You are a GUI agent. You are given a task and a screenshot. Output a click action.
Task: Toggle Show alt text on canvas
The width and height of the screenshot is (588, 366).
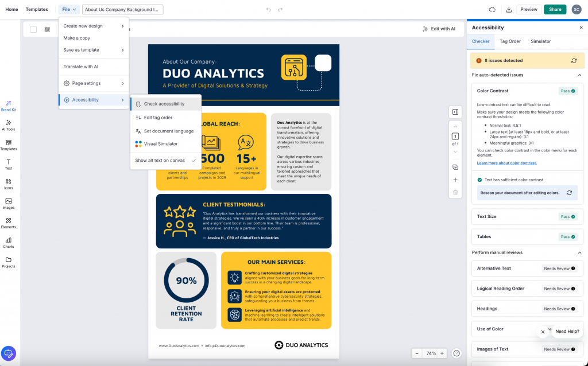[165, 161]
